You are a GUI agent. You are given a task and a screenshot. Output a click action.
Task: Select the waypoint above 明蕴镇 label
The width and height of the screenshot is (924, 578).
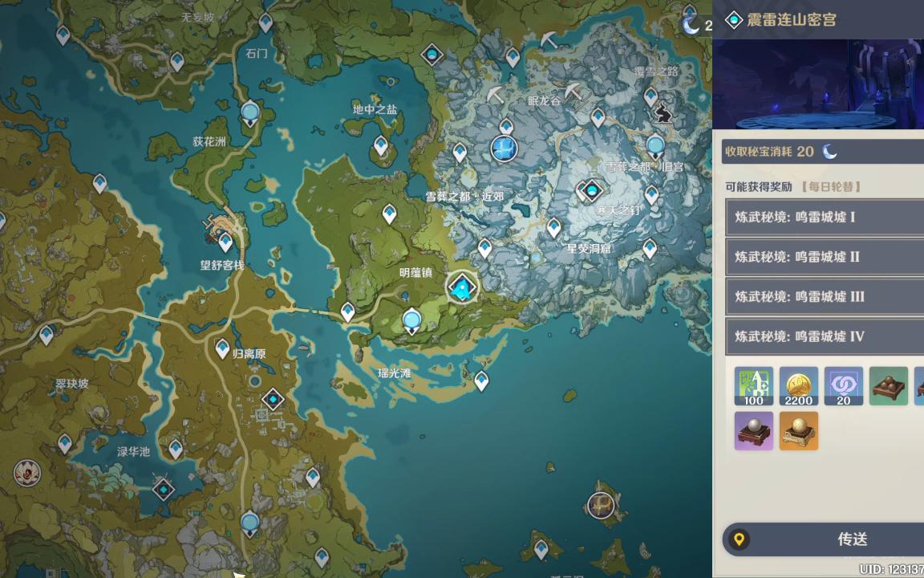point(389,214)
